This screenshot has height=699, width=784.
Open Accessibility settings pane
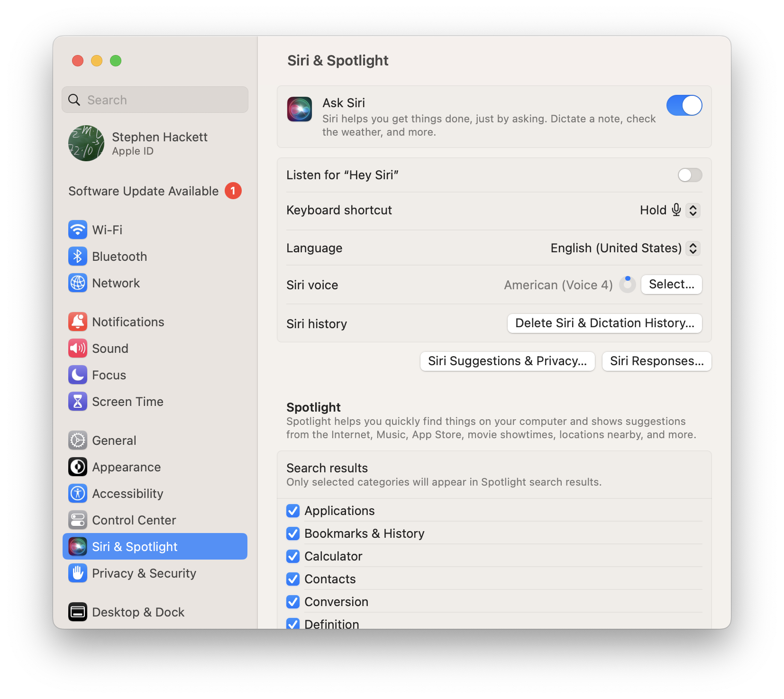tap(155, 494)
